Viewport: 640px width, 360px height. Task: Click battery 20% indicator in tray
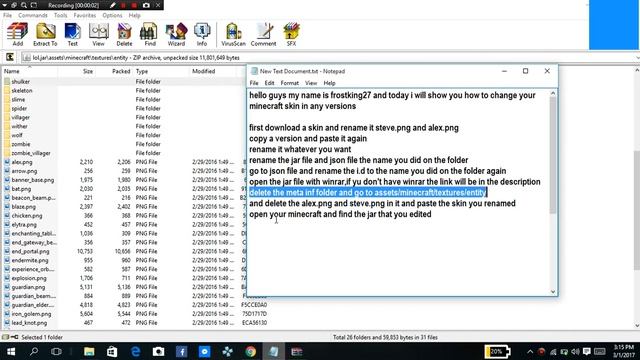click(x=497, y=351)
